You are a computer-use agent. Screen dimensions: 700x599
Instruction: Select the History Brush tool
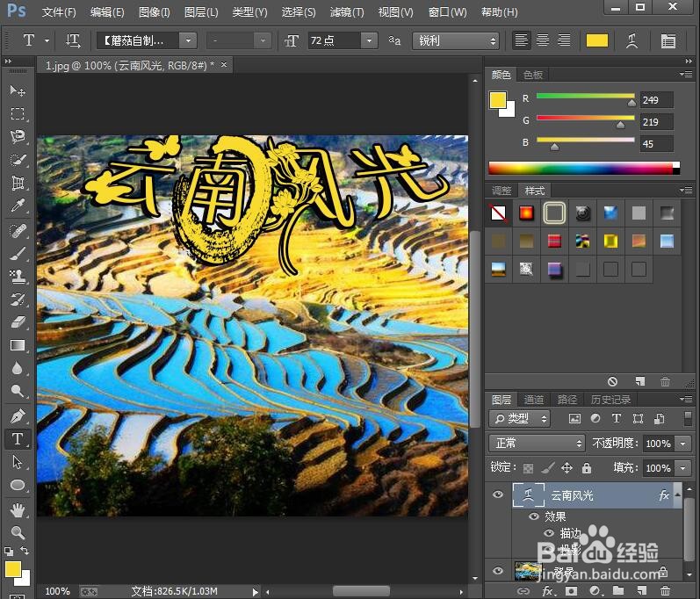(18, 299)
